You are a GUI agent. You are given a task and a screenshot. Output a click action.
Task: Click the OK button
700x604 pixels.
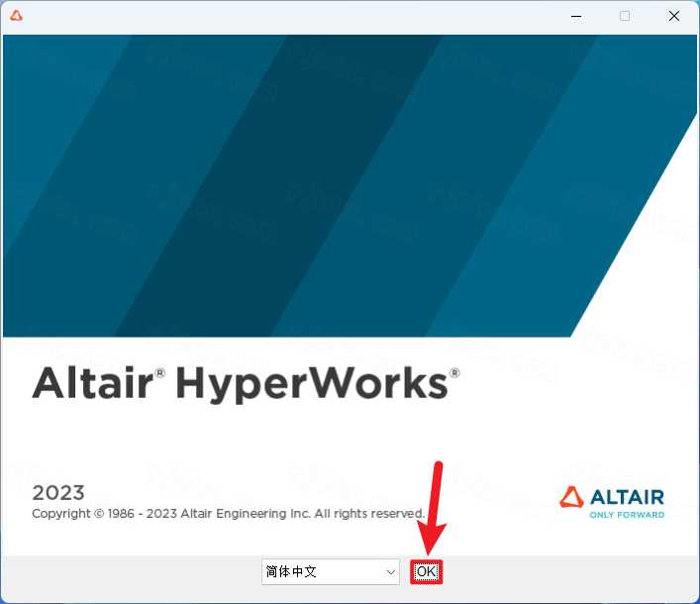[x=427, y=571]
